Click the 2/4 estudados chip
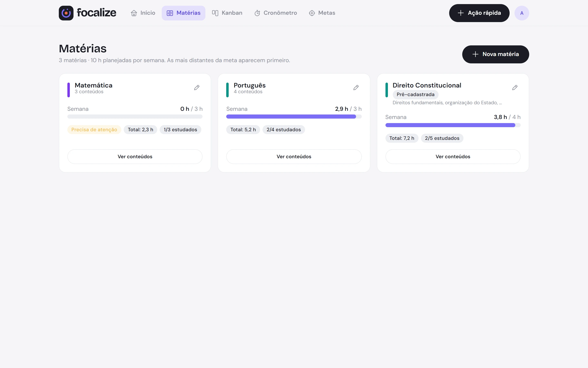588x368 pixels. (x=284, y=129)
